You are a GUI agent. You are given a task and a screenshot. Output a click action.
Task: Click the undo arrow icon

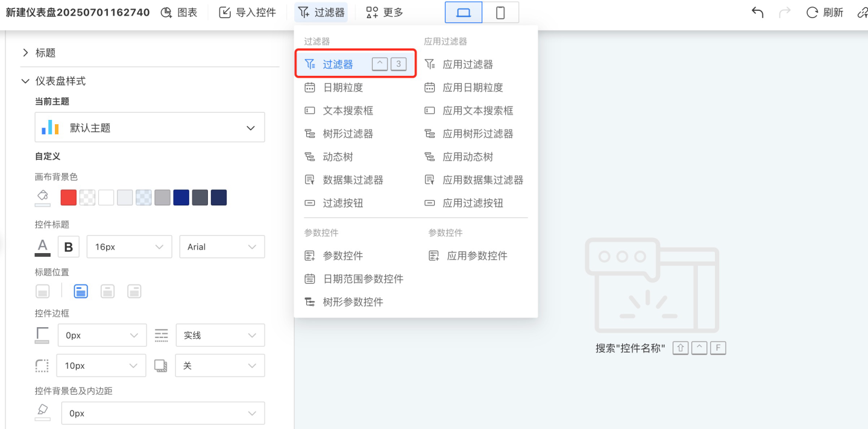[758, 13]
